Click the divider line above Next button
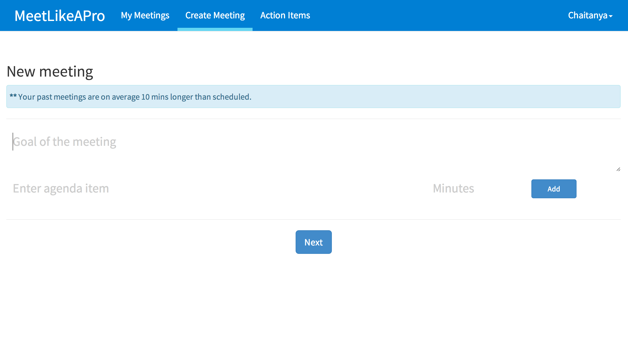The image size is (628, 364). 313,220
